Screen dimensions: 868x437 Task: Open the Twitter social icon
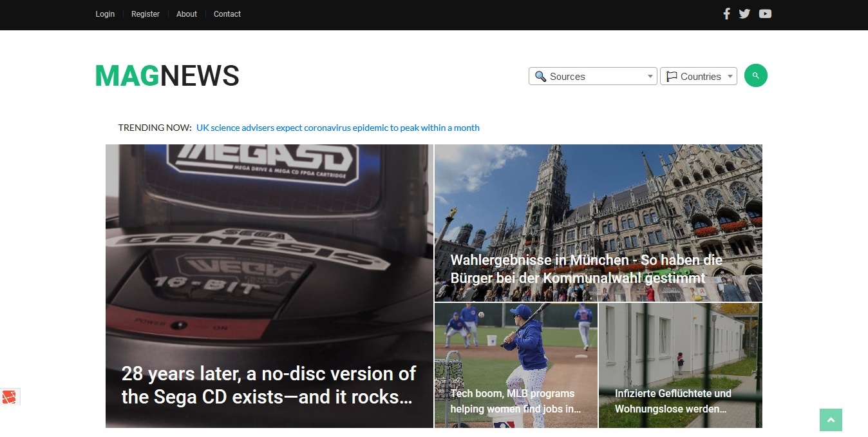click(x=744, y=14)
